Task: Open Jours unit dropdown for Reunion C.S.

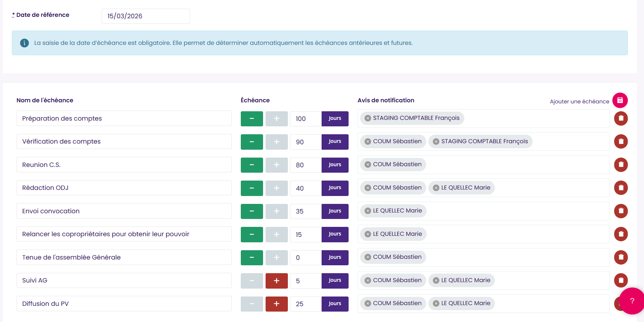Action: (335, 165)
